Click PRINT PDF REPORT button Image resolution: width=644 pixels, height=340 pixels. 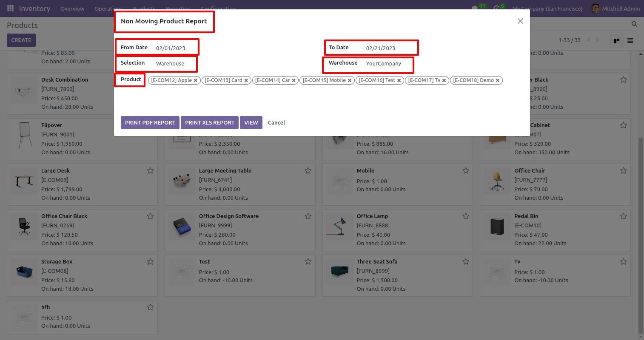[150, 122]
